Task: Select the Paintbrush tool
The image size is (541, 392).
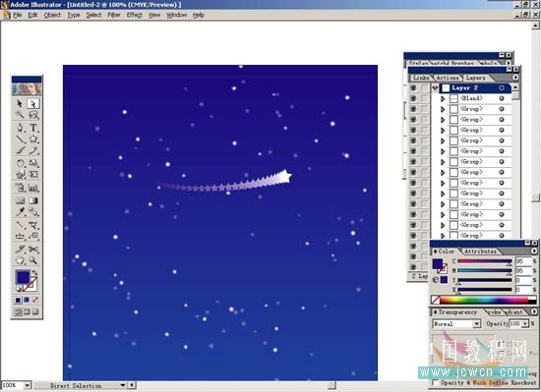Action: (x=20, y=150)
